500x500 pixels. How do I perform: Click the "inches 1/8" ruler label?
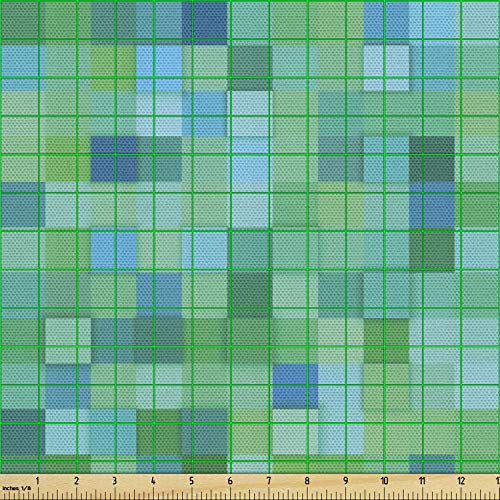[x=16, y=488]
